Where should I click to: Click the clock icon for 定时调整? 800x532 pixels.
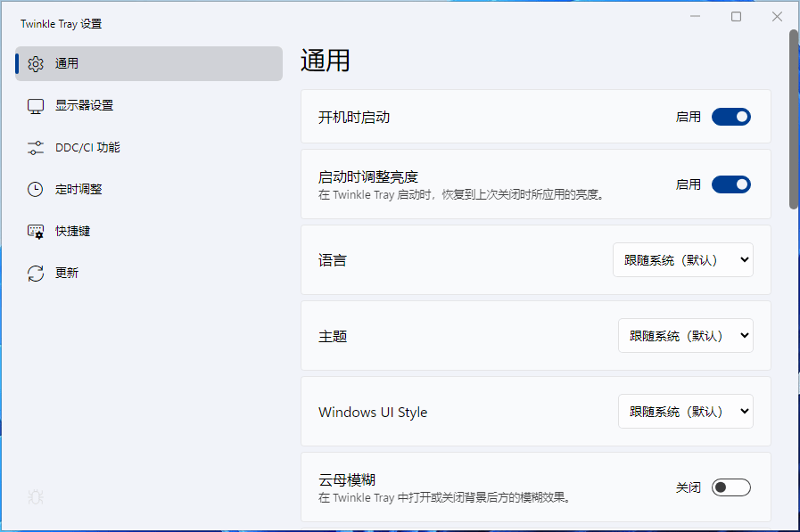(36, 189)
